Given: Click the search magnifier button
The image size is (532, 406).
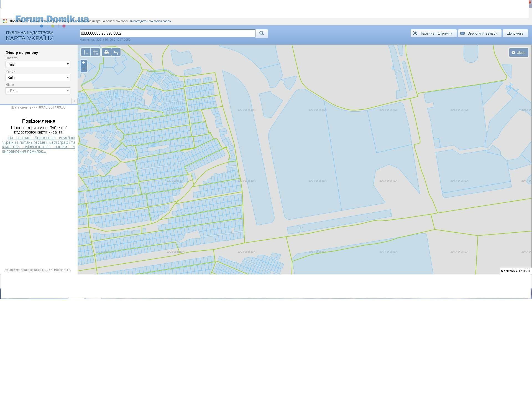Looking at the screenshot, I should point(262,33).
